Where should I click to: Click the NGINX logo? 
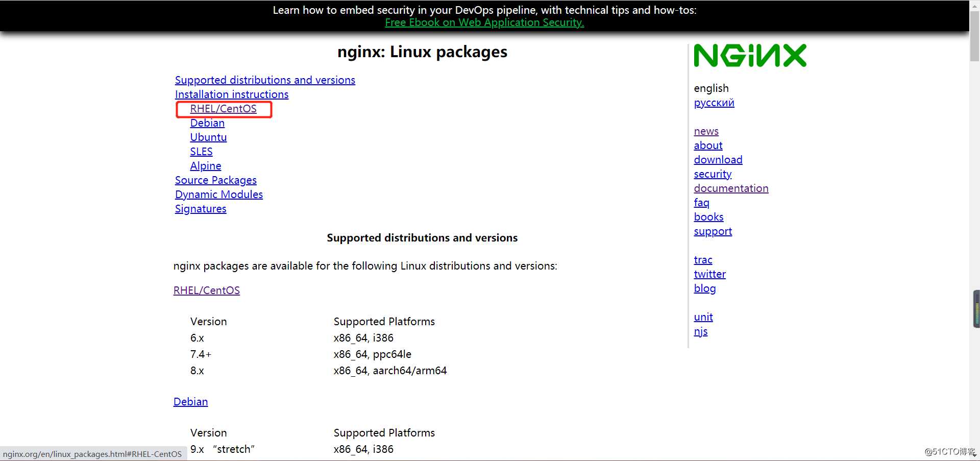pos(750,56)
